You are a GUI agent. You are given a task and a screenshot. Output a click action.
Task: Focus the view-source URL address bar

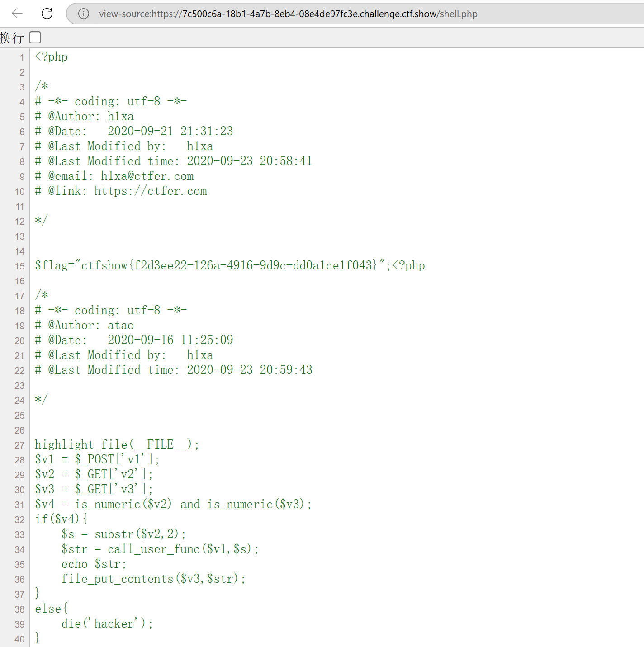point(288,14)
